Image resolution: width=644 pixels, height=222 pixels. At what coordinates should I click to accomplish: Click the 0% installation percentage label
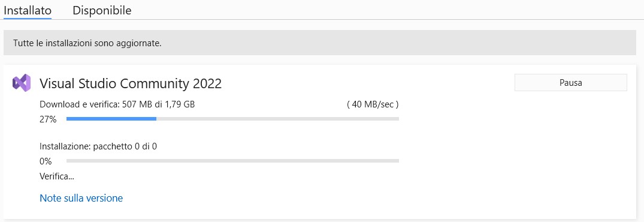pyautogui.click(x=46, y=161)
